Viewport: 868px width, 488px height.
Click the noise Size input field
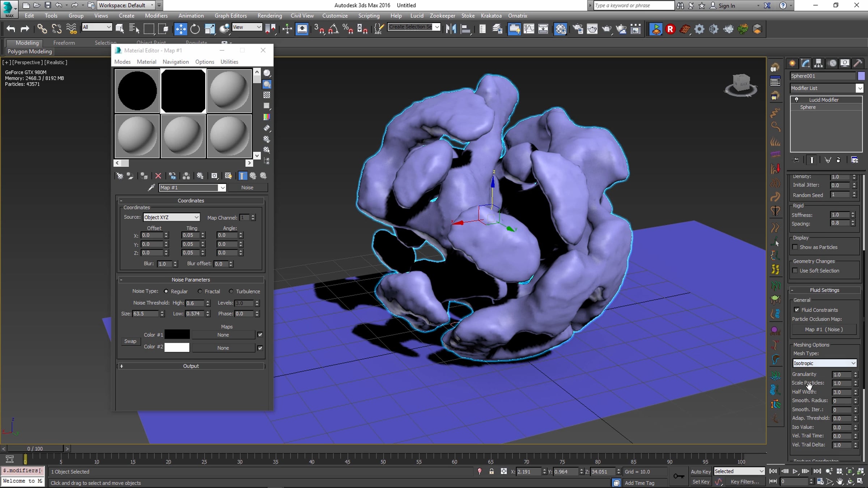pos(146,313)
